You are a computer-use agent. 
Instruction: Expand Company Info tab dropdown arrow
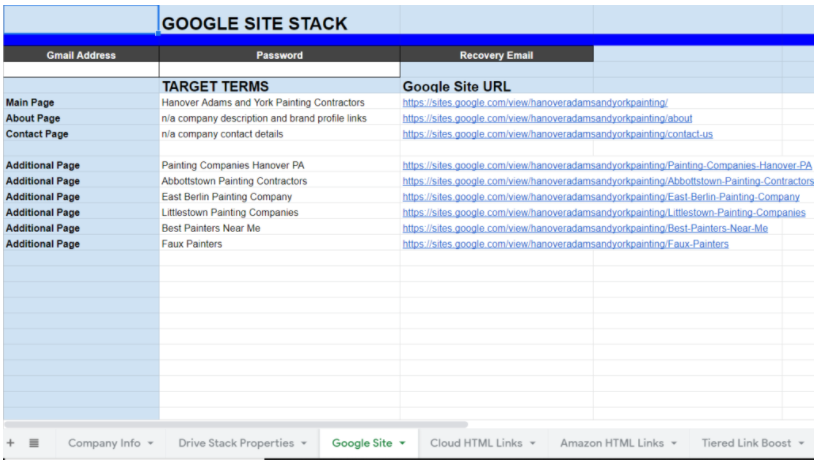tap(150, 443)
